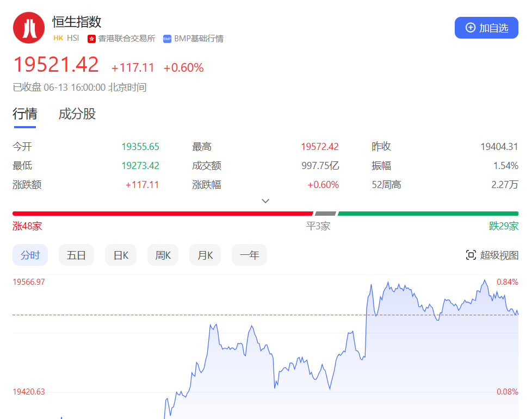Click the HK market badge icon
The width and height of the screenshot is (532, 419).
coord(58,39)
